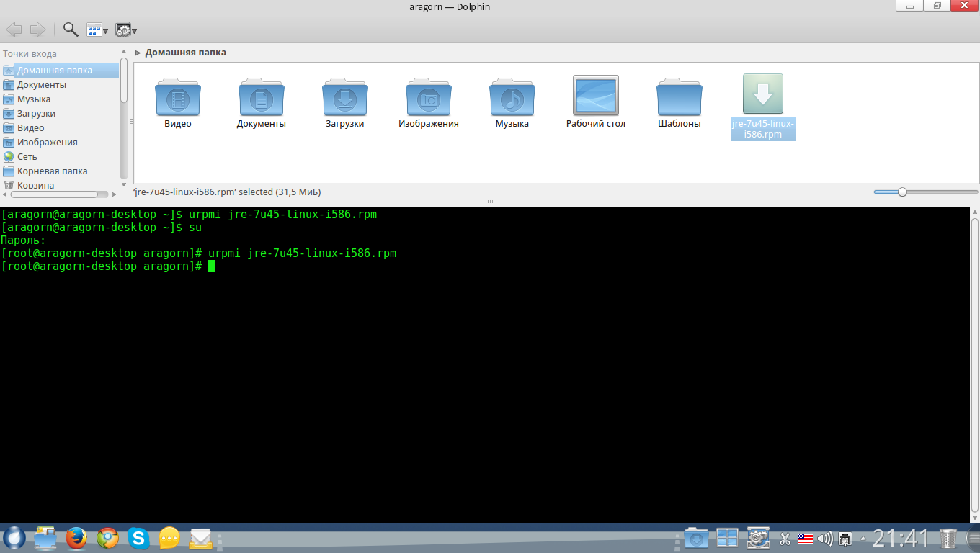Open the Рабочий стол folder
980x553 pixels.
tap(595, 96)
